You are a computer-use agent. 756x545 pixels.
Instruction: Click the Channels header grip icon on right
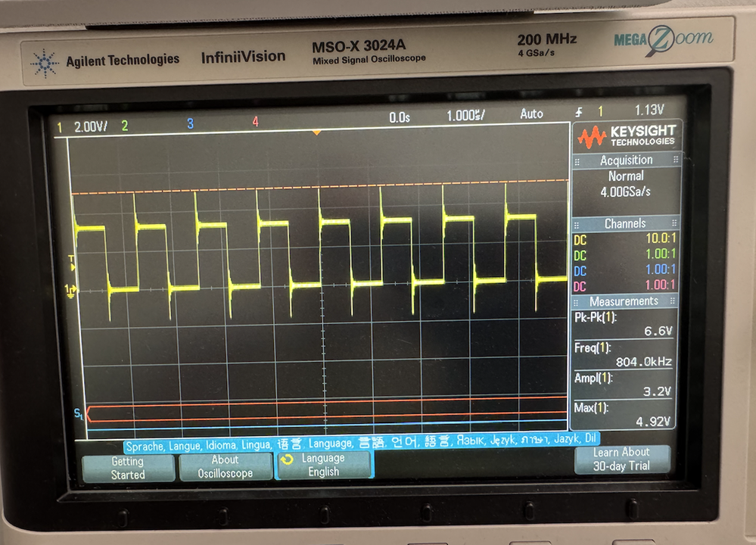(x=674, y=223)
